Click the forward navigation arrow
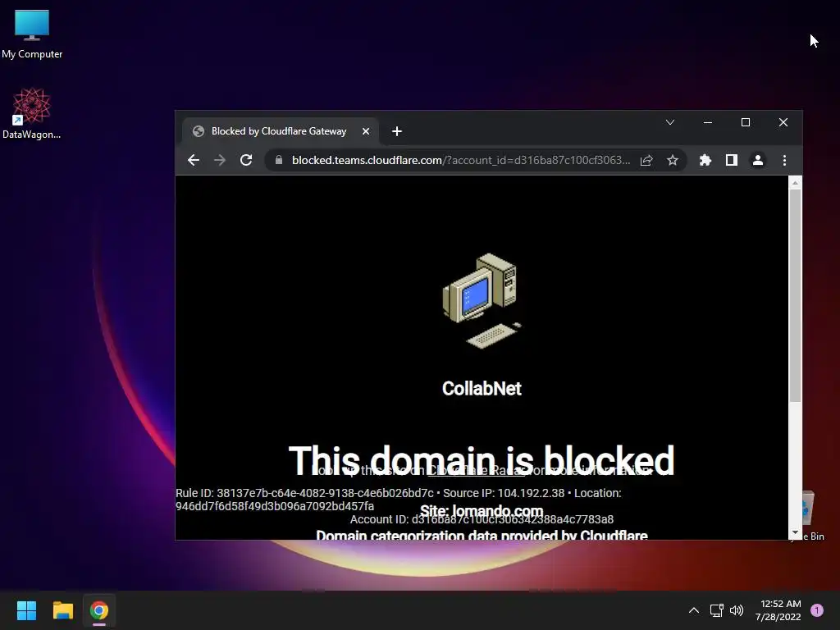The height and width of the screenshot is (630, 840). [x=220, y=160]
